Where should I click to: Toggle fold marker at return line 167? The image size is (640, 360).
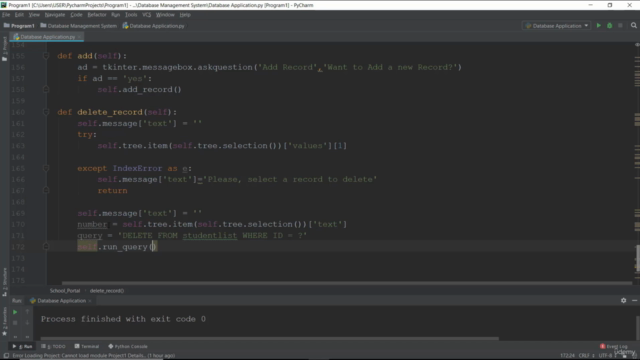pyautogui.click(x=46, y=191)
